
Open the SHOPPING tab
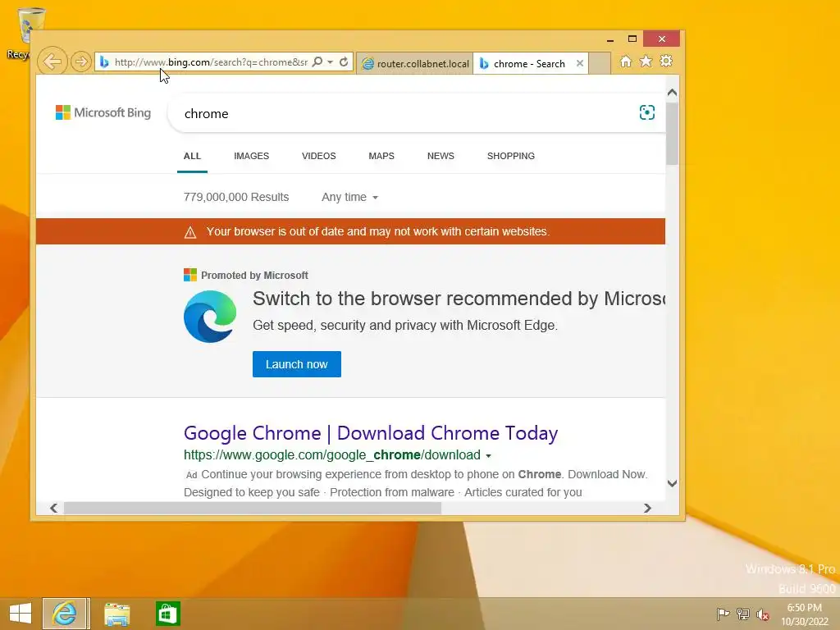pyautogui.click(x=511, y=156)
